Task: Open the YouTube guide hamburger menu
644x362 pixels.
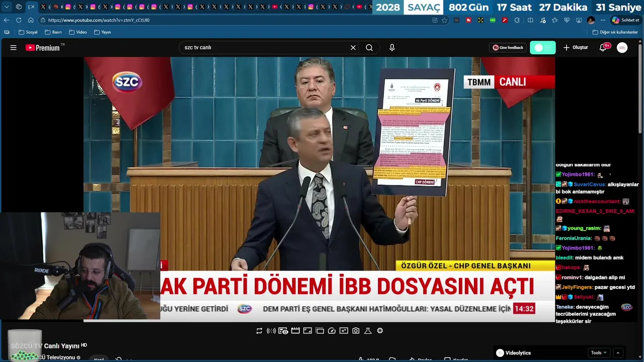Action: click(14, 48)
